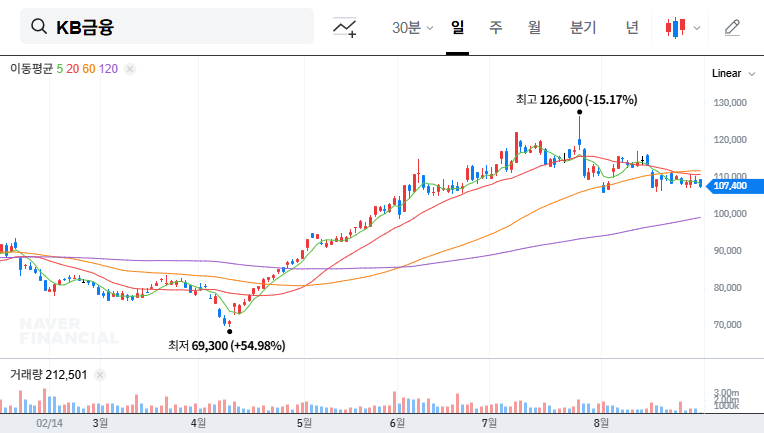Select the candlestick chart type icon

pyautogui.click(x=675, y=27)
